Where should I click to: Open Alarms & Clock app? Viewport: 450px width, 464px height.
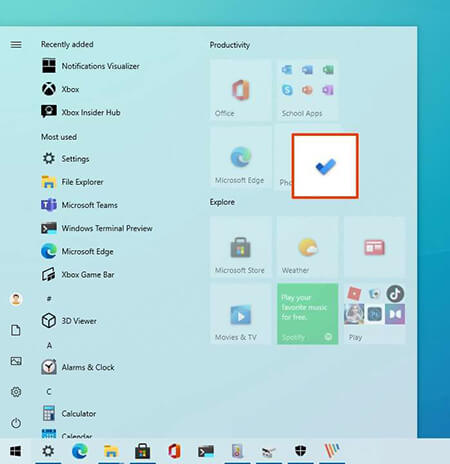pos(78,367)
